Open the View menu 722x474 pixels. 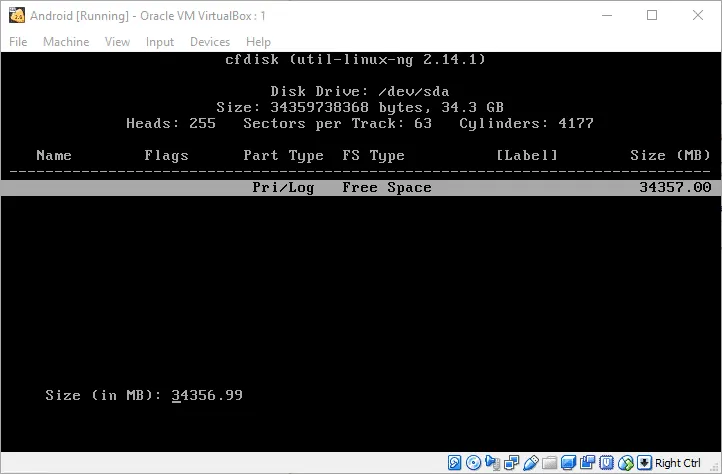117,42
